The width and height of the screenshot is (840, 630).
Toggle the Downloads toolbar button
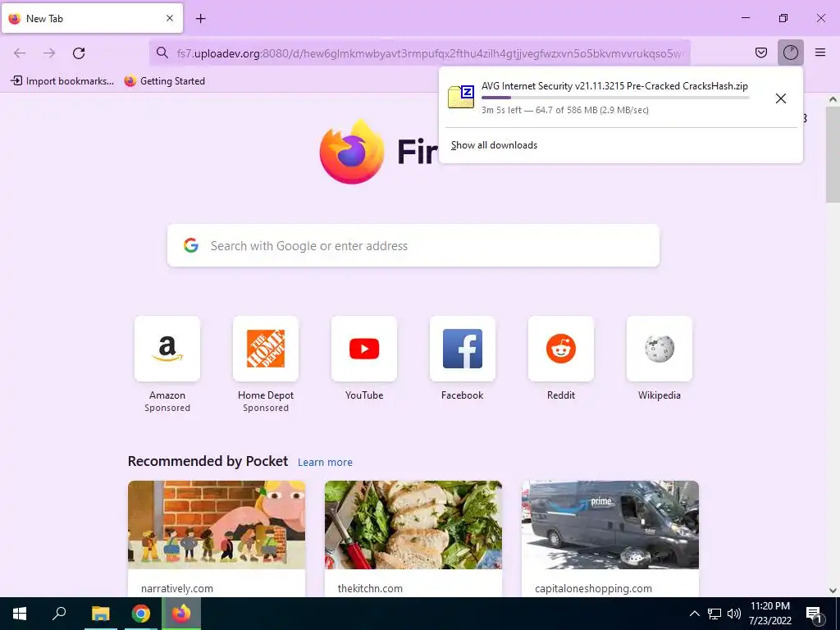tap(790, 52)
